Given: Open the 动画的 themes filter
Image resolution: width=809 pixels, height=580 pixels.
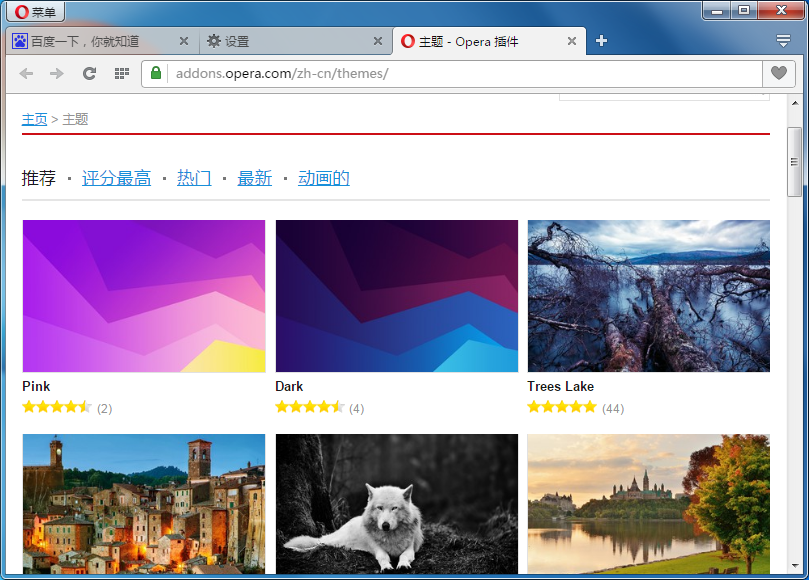Looking at the screenshot, I should [x=321, y=177].
